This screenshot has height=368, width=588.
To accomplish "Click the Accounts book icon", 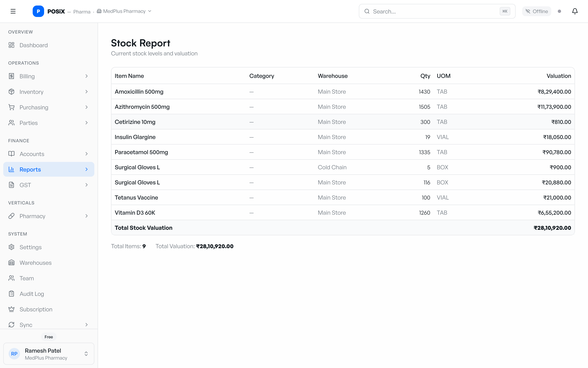I will pyautogui.click(x=11, y=154).
